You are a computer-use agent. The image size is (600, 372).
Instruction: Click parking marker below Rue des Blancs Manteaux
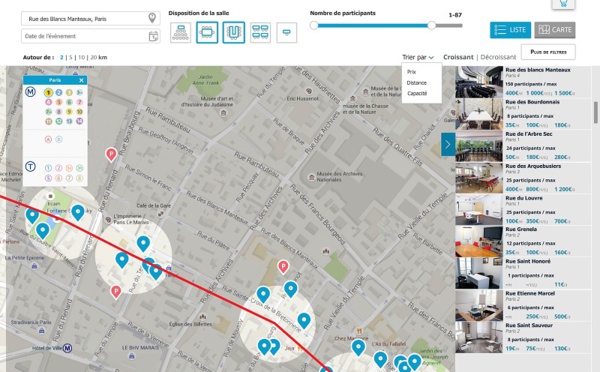(x=283, y=267)
